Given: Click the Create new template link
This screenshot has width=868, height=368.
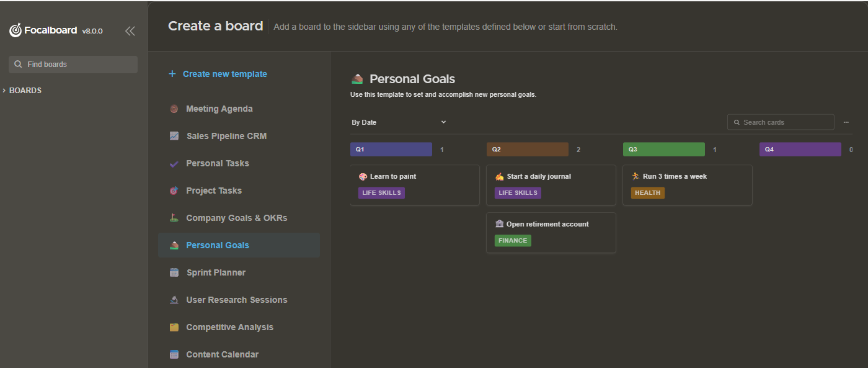Looking at the screenshot, I should coord(224,73).
